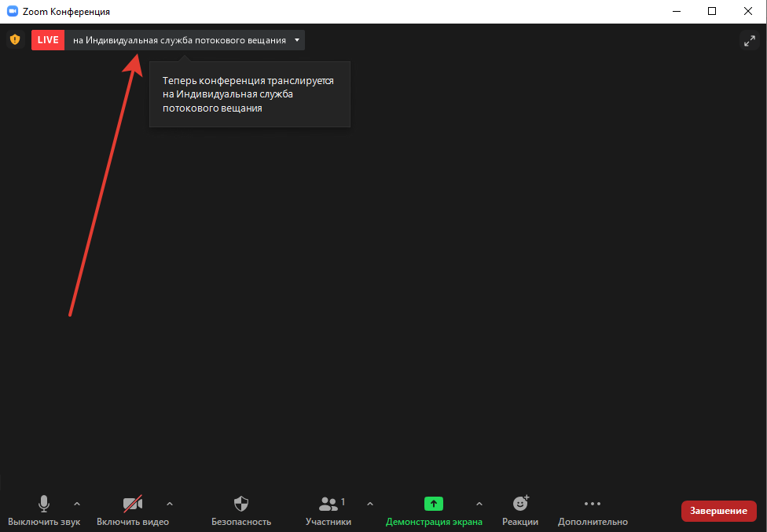Viewport: 767px width, 532px height.
Task: Open video options chevron next to camera
Action: pos(170,504)
